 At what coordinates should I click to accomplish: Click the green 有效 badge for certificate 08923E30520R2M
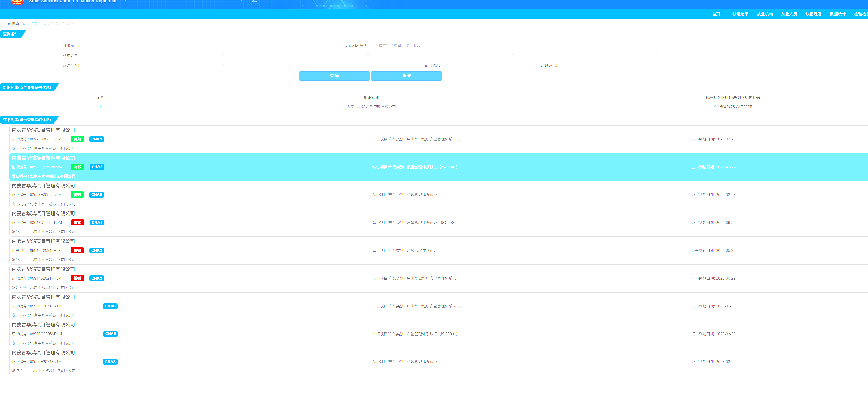(77, 195)
